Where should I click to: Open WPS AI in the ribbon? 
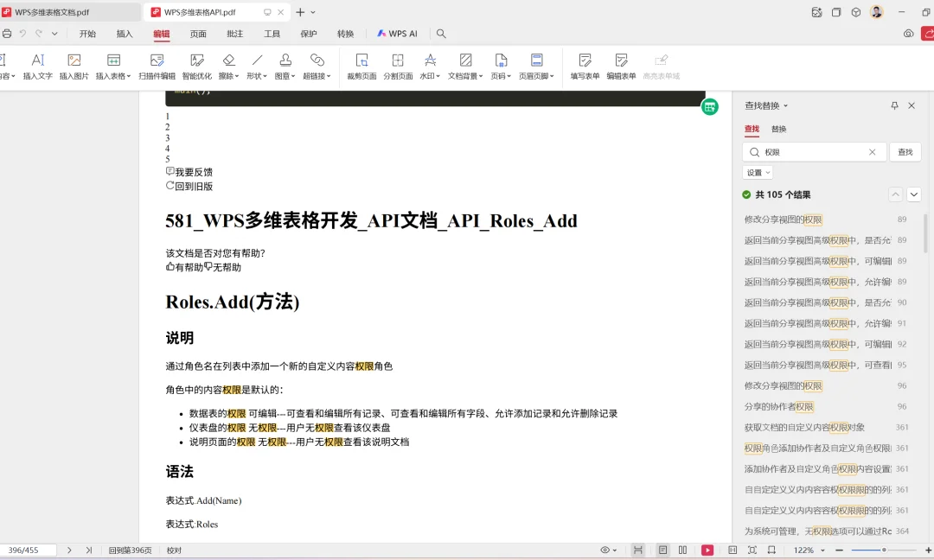click(x=397, y=34)
